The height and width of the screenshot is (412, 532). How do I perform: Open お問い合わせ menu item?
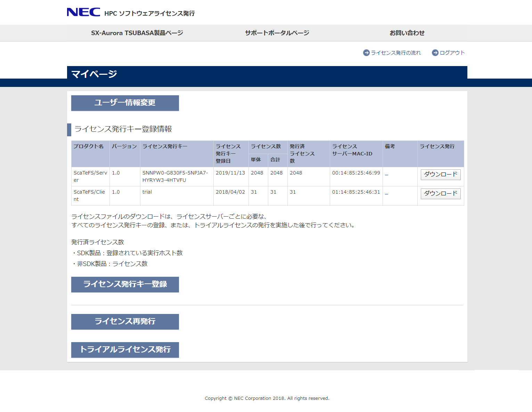407,33
